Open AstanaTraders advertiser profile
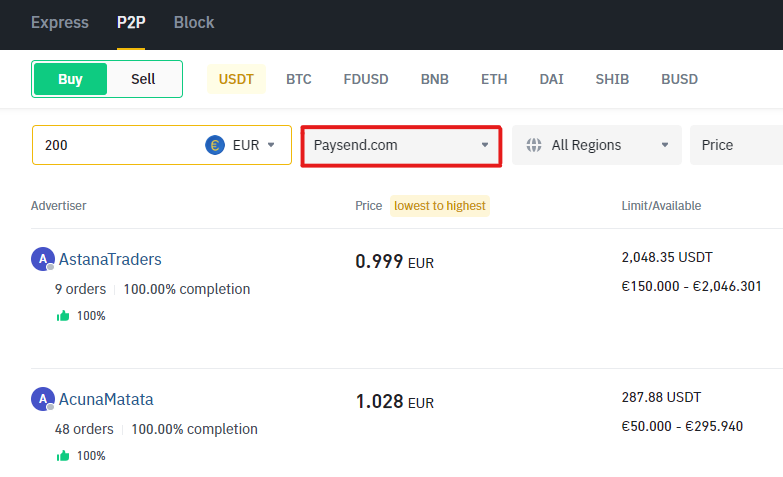The height and width of the screenshot is (477, 783). point(110,259)
